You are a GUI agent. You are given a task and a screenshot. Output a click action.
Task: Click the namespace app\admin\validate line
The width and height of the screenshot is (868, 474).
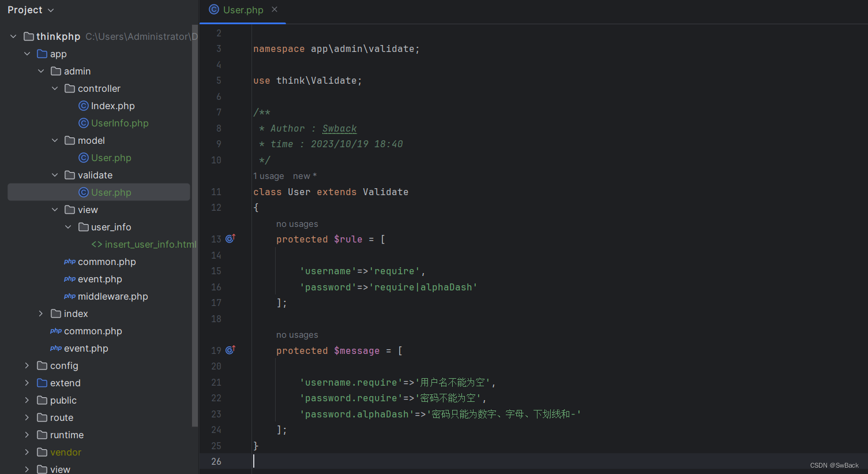point(336,49)
